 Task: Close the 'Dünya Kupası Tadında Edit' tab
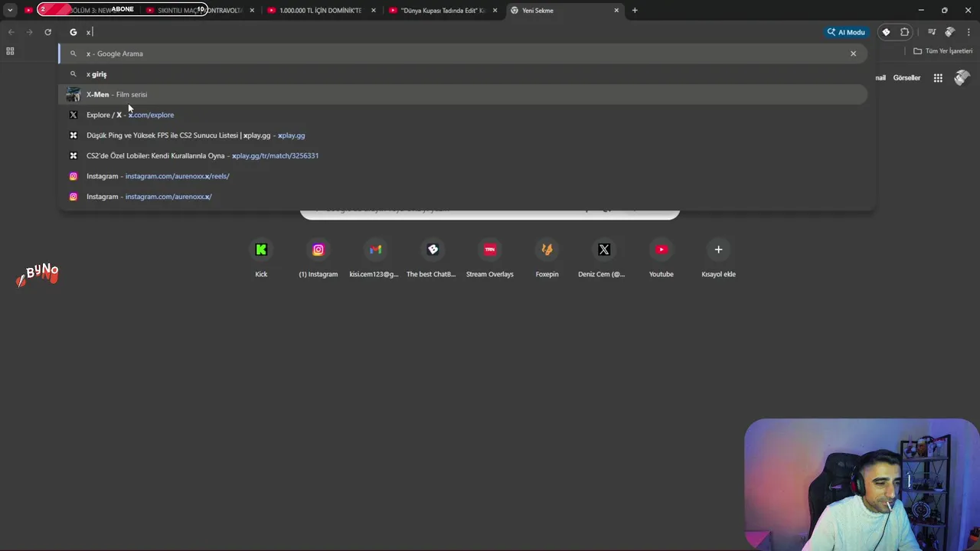click(495, 10)
